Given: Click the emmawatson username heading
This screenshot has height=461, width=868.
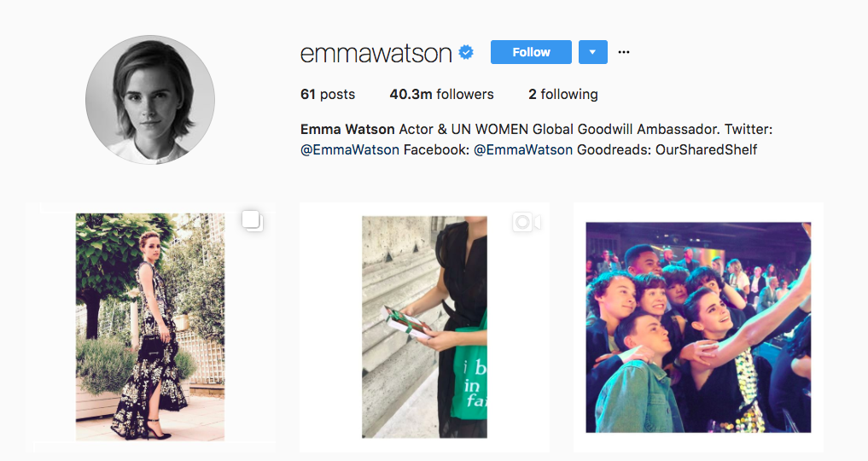Looking at the screenshot, I should [376, 53].
